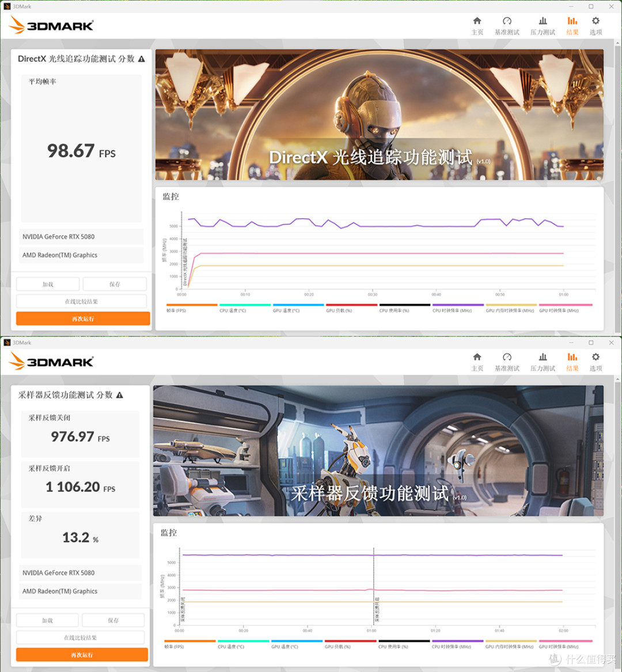Click 在线比较结果 button in top window
Viewport: 622px width, 672px height.
tap(81, 301)
